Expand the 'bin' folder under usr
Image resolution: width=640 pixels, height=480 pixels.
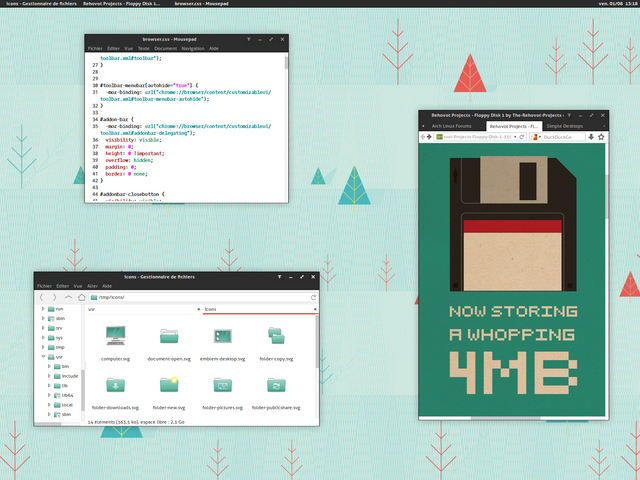pyautogui.click(x=49, y=367)
